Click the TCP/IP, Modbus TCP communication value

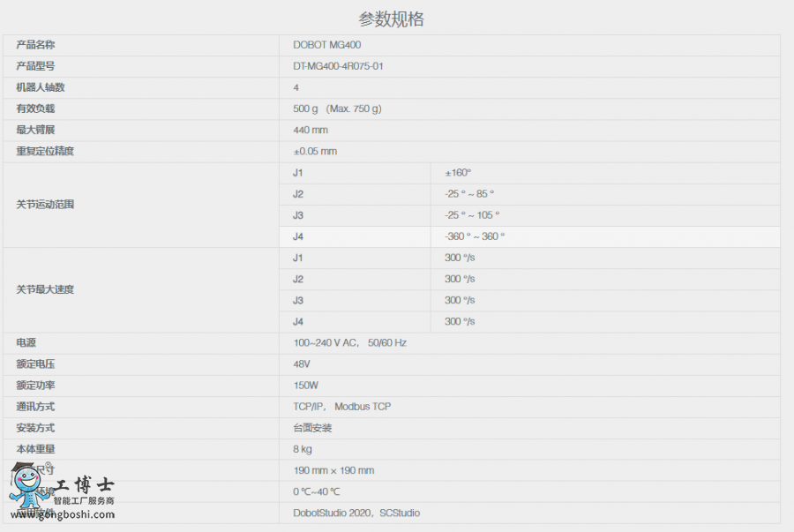(341, 407)
